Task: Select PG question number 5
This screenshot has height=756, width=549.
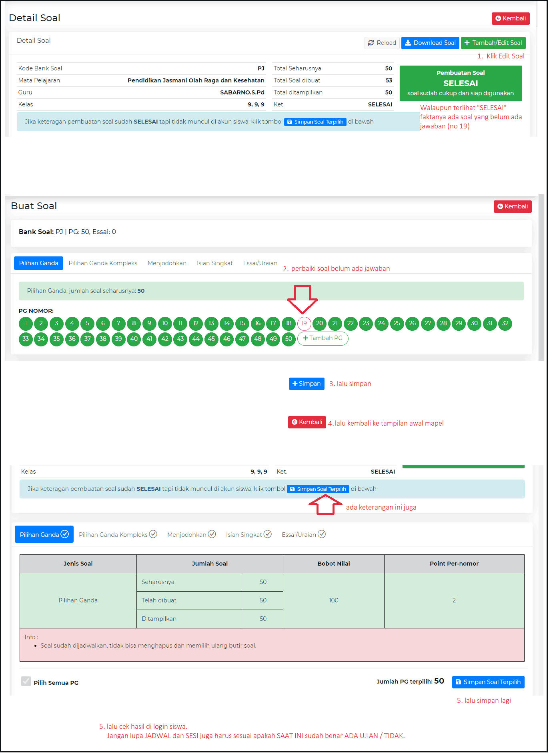Action: (x=88, y=324)
